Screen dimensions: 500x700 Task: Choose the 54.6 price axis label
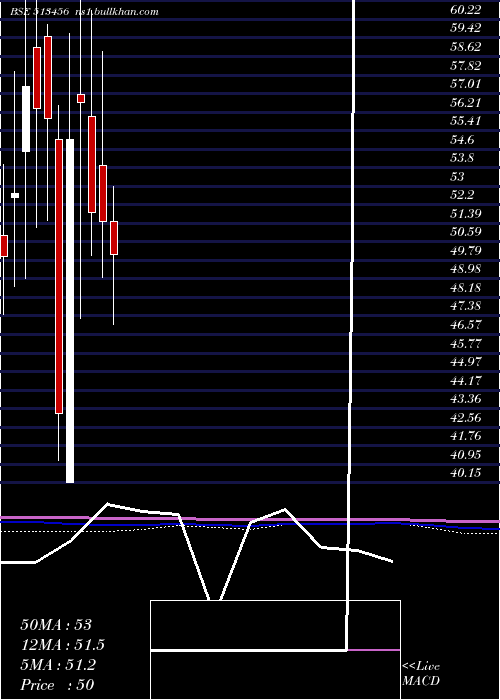pyautogui.click(x=462, y=140)
